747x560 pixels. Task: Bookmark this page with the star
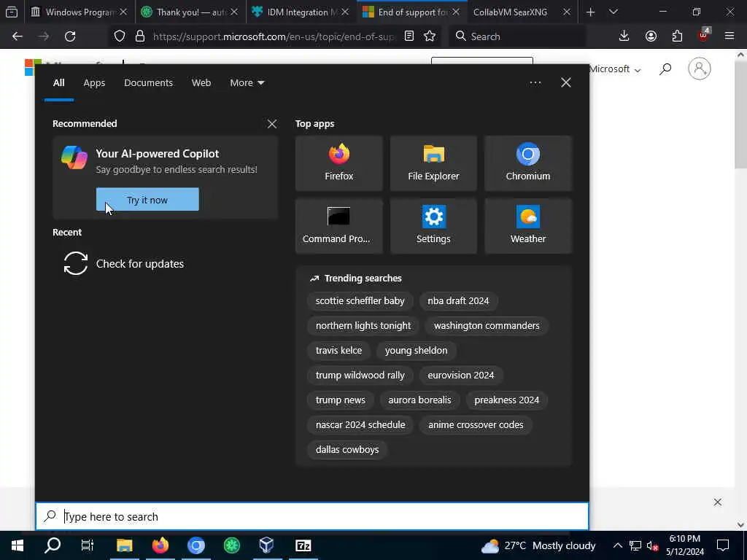click(430, 36)
